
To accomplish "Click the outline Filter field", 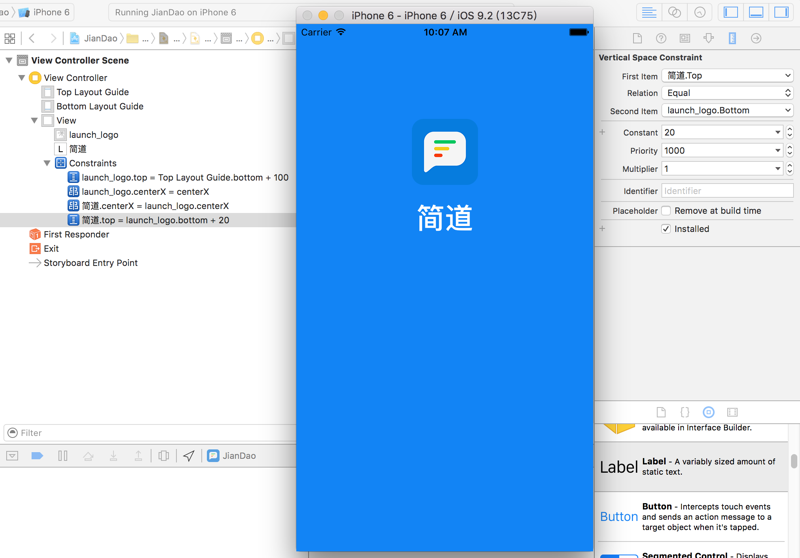I will (149, 433).
